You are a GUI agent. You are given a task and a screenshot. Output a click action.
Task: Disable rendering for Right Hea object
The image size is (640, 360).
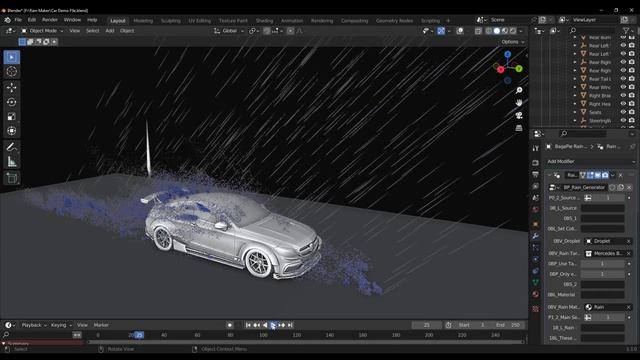[x=632, y=104]
